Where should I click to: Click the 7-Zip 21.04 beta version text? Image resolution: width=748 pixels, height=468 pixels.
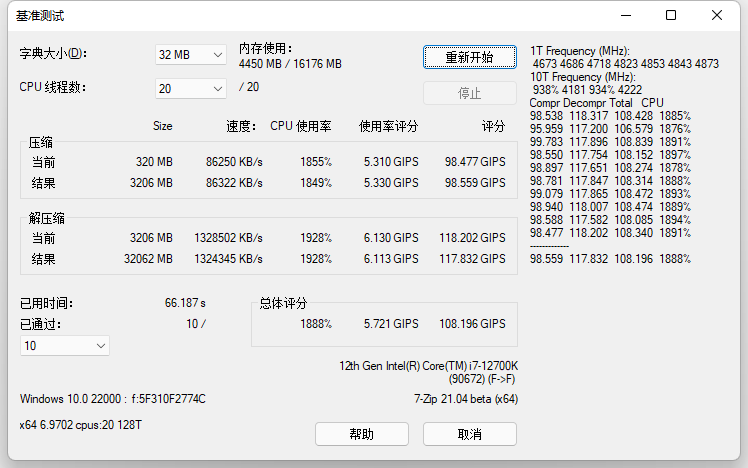pos(465,398)
